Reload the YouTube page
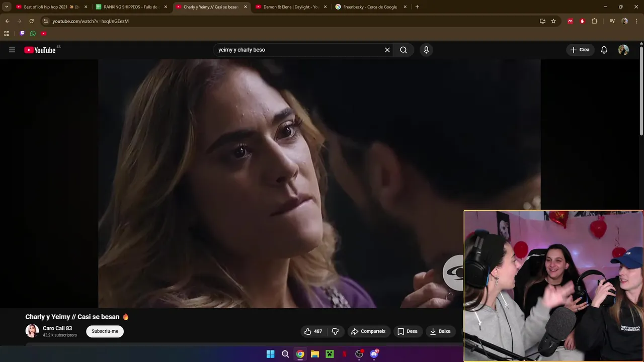Viewport: 644px width, 362px height. click(x=31, y=21)
